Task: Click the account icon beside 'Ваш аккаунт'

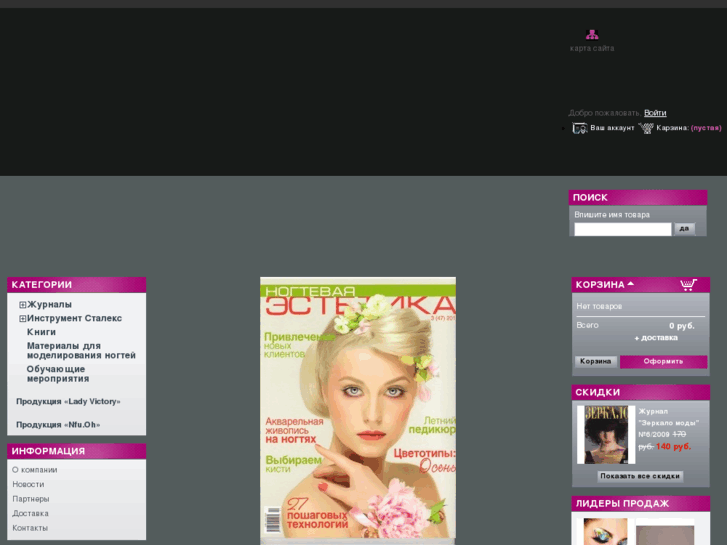Action: click(x=580, y=128)
